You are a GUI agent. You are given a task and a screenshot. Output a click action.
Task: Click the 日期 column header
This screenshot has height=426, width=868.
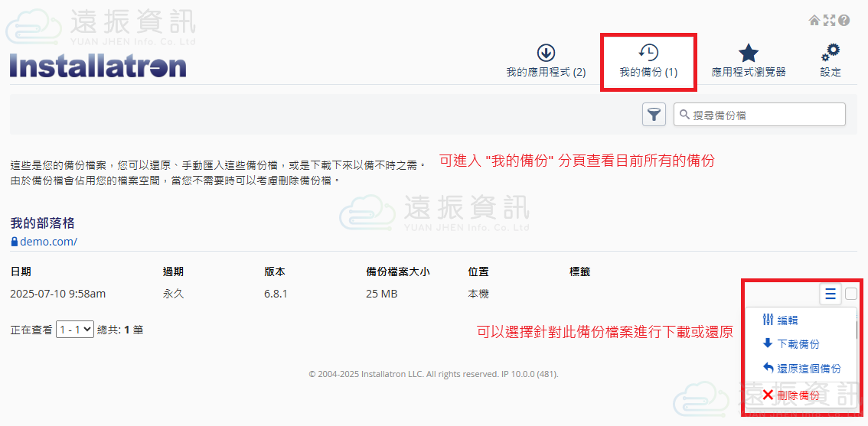coord(21,272)
